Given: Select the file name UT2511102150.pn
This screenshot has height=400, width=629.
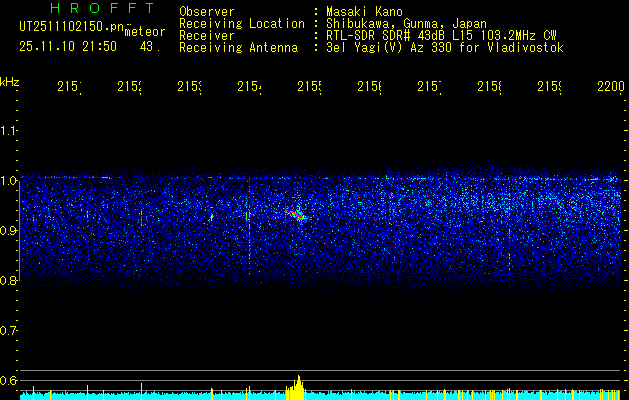Looking at the screenshot, I should 71,26.
